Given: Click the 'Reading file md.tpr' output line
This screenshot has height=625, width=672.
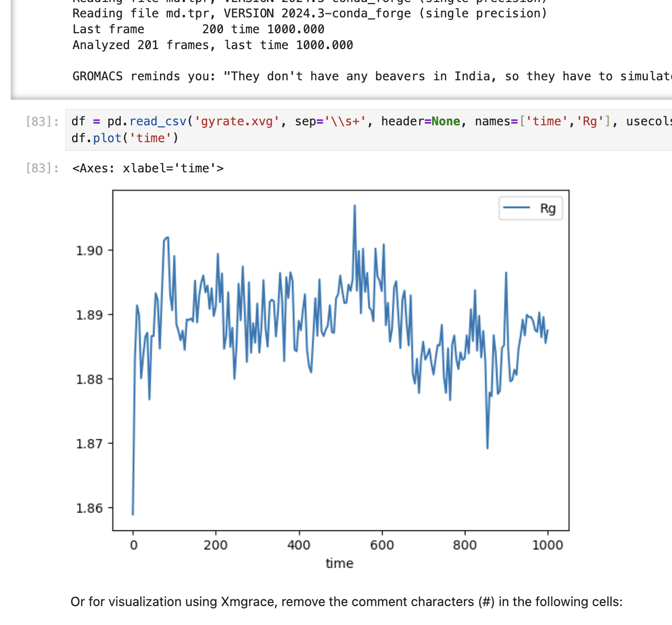Looking at the screenshot, I should (309, 13).
